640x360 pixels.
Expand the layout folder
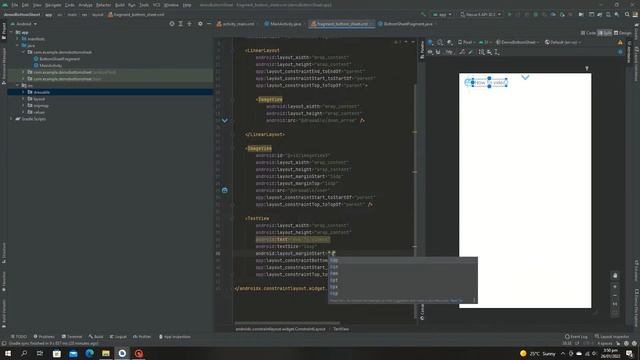tap(23, 99)
